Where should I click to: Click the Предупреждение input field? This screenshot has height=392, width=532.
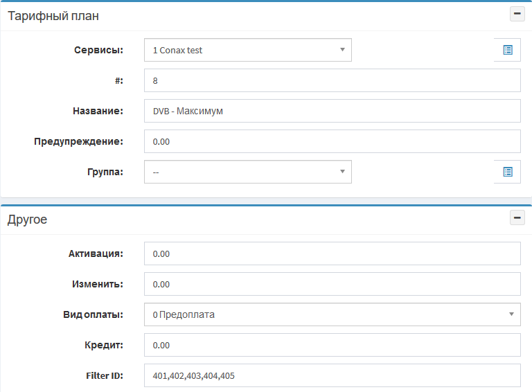tap(332, 141)
